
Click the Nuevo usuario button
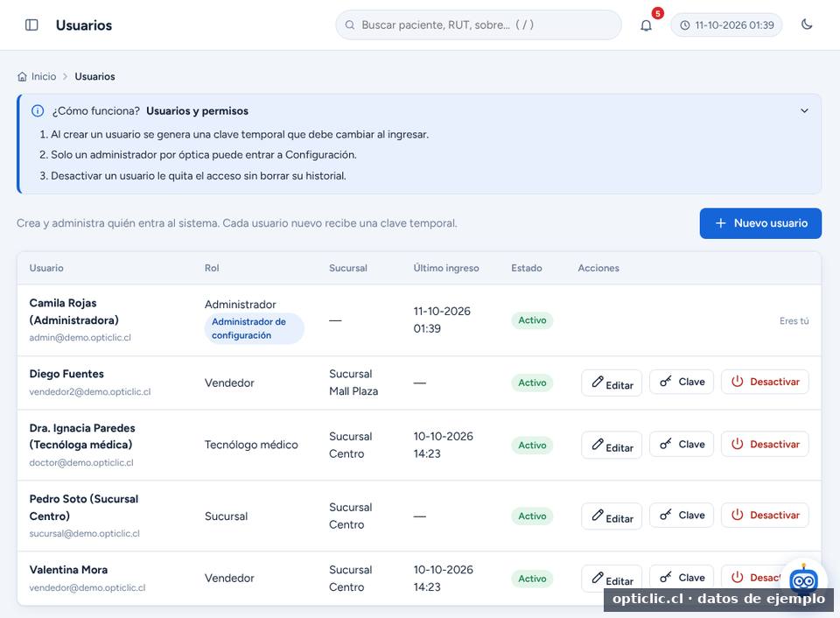[x=760, y=223]
